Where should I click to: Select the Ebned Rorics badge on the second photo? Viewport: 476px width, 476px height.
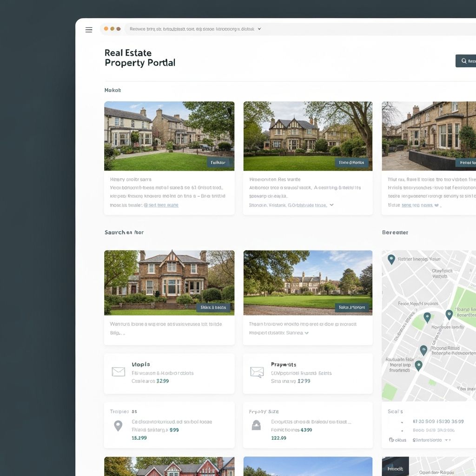(352, 163)
